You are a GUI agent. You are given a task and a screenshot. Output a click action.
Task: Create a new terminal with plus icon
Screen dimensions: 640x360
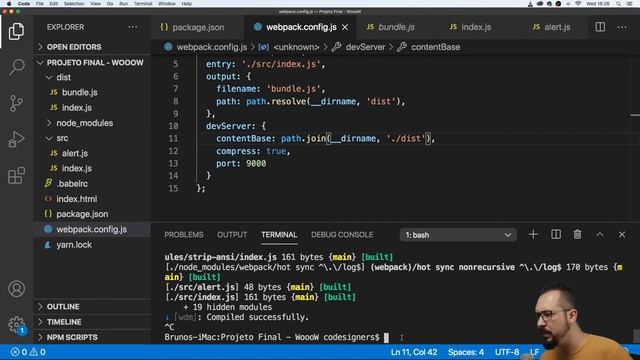(533, 234)
